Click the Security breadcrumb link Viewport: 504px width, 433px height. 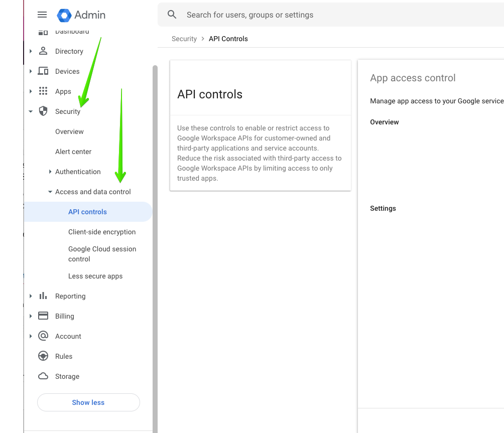[x=184, y=39]
